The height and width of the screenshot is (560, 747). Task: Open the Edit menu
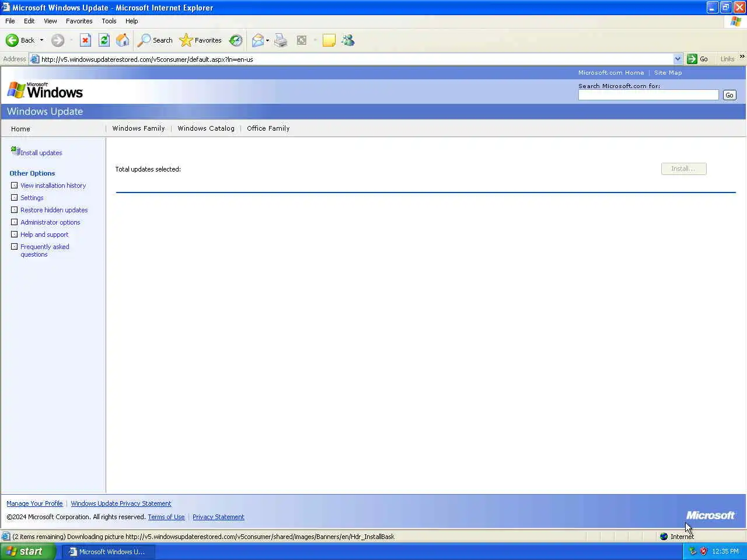(x=29, y=21)
